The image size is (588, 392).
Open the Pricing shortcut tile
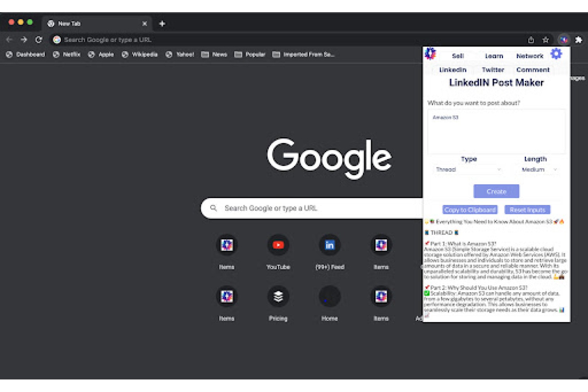[x=278, y=296]
